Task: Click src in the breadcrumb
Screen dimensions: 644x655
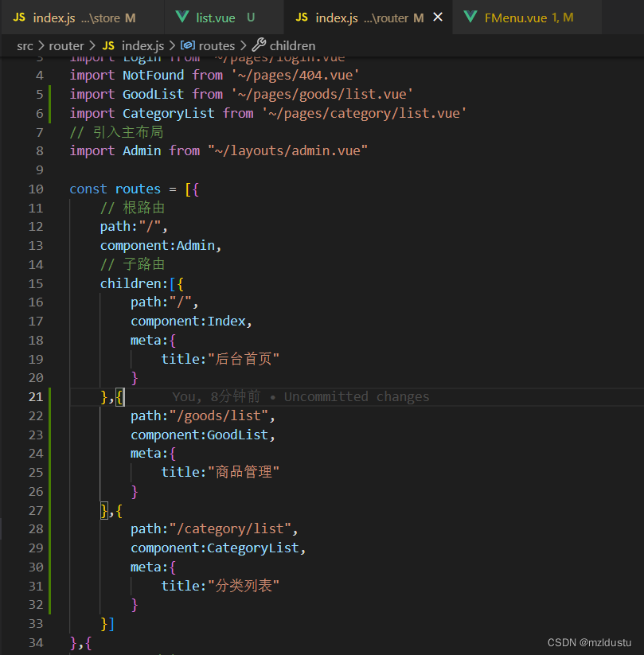Action: click(x=25, y=46)
